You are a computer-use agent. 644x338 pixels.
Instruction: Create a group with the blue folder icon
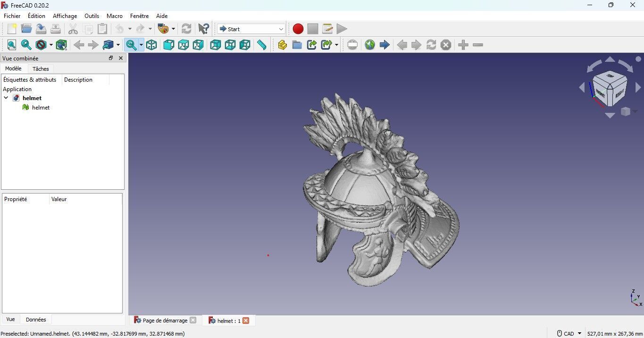[297, 45]
